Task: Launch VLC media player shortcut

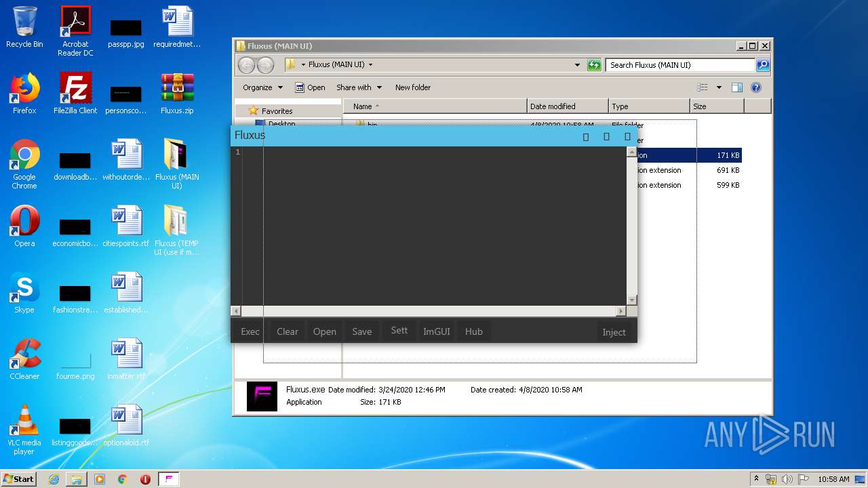Action: tap(24, 430)
